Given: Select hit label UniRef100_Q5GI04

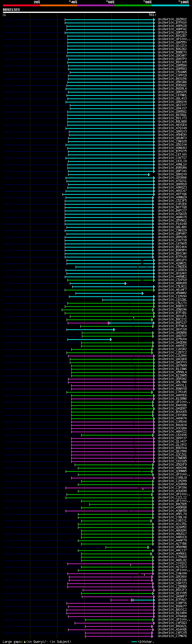Looking at the screenshot, I should pyautogui.click(x=172, y=145).
